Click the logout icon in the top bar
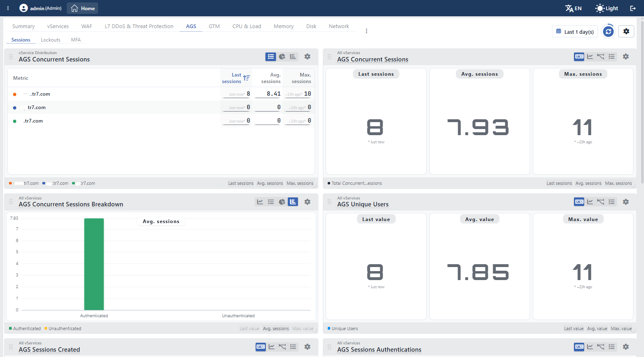 pos(633,8)
